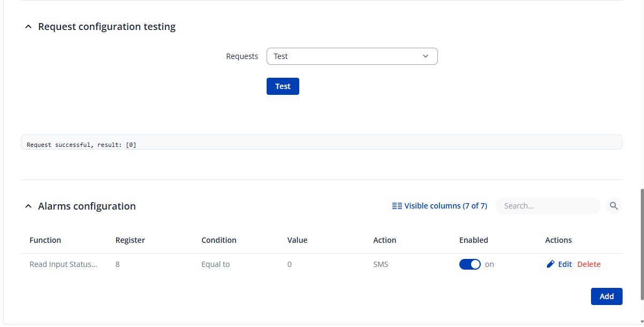Open Visible columns (7 of 7) selector

(445, 206)
